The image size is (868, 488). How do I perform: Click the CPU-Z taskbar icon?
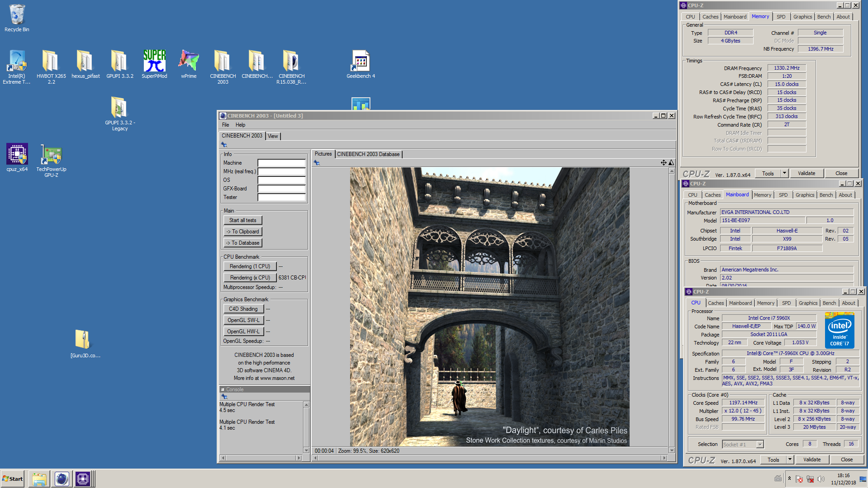[x=83, y=479]
